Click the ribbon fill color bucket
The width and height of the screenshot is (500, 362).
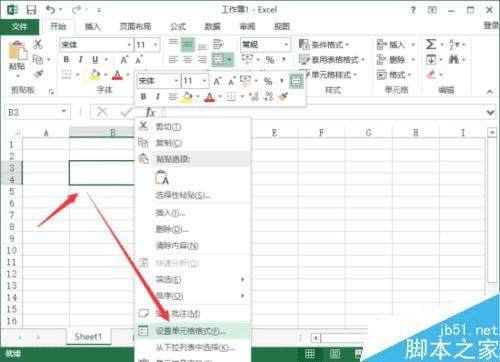pyautogui.click(x=95, y=74)
